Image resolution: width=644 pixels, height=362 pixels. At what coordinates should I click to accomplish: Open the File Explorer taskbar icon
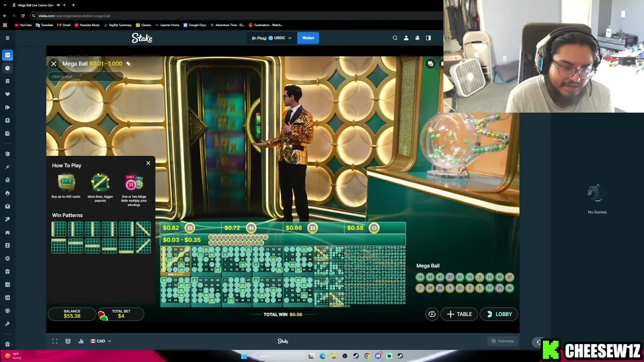click(334, 356)
